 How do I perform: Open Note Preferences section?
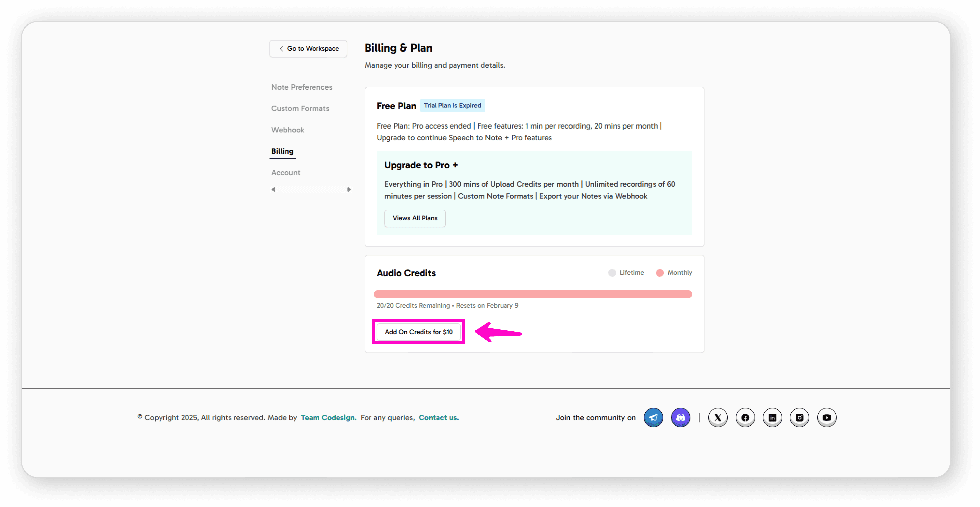301,87
